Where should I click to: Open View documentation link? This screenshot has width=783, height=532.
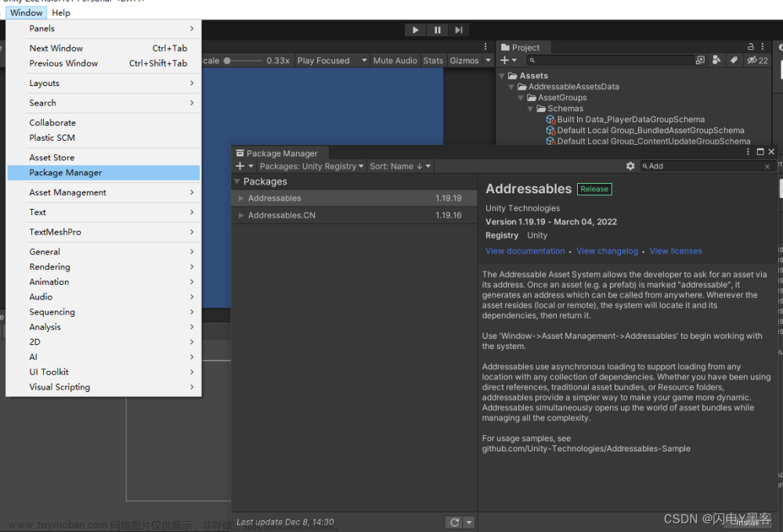click(x=525, y=251)
